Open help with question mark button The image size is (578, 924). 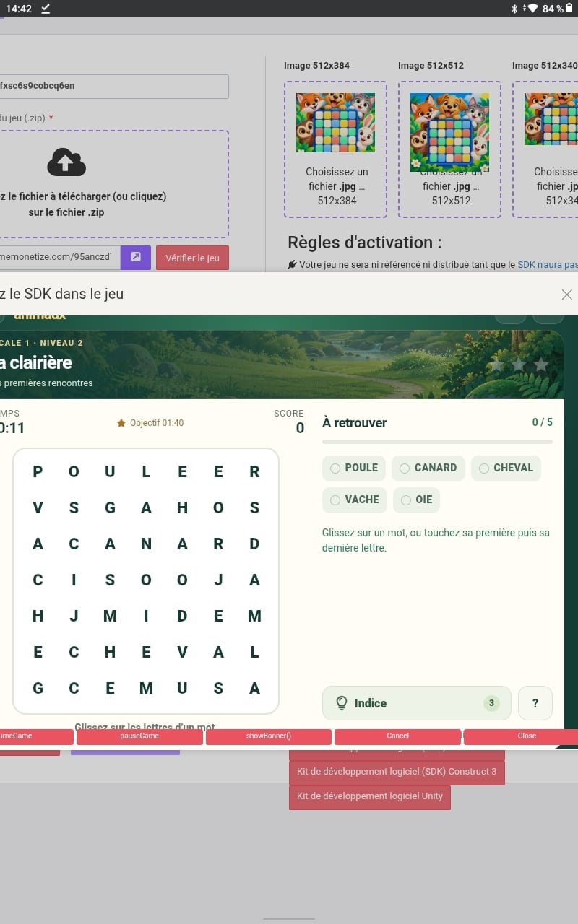535,703
